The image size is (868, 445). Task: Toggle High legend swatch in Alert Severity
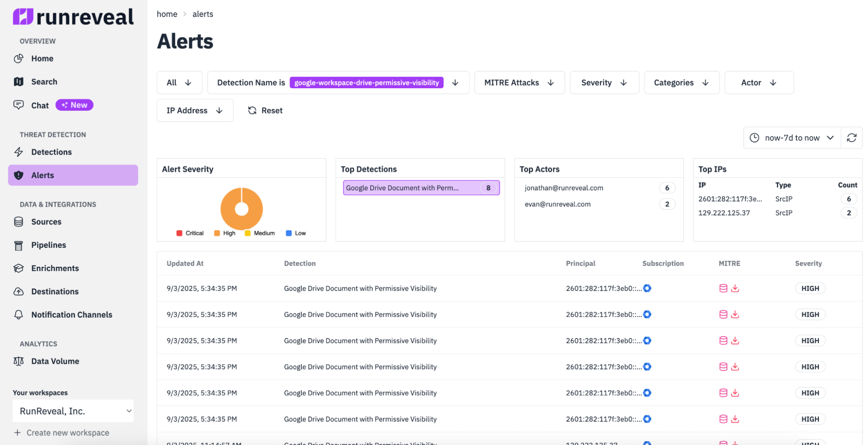(217, 233)
